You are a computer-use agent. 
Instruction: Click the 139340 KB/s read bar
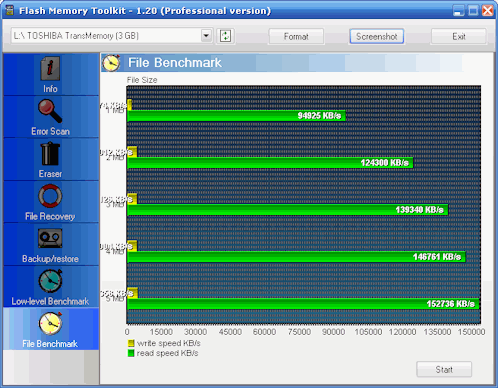coord(288,210)
